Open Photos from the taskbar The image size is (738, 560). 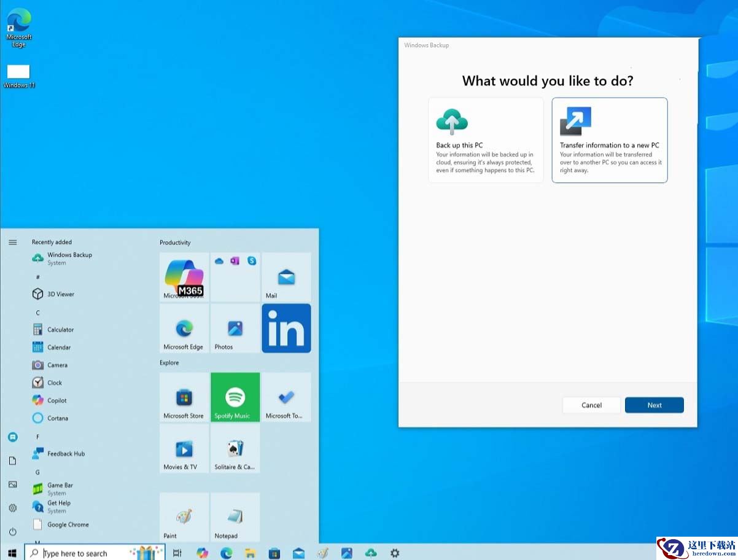coord(347,553)
